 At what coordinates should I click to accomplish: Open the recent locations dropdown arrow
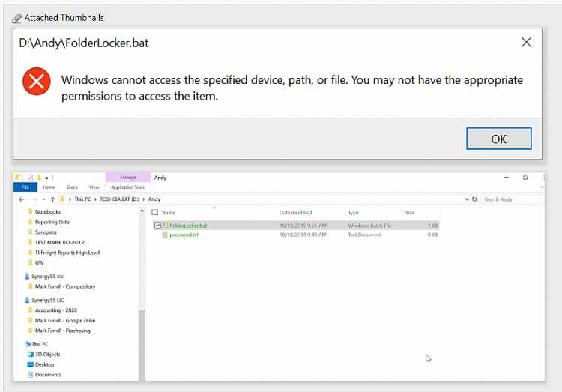(x=44, y=199)
